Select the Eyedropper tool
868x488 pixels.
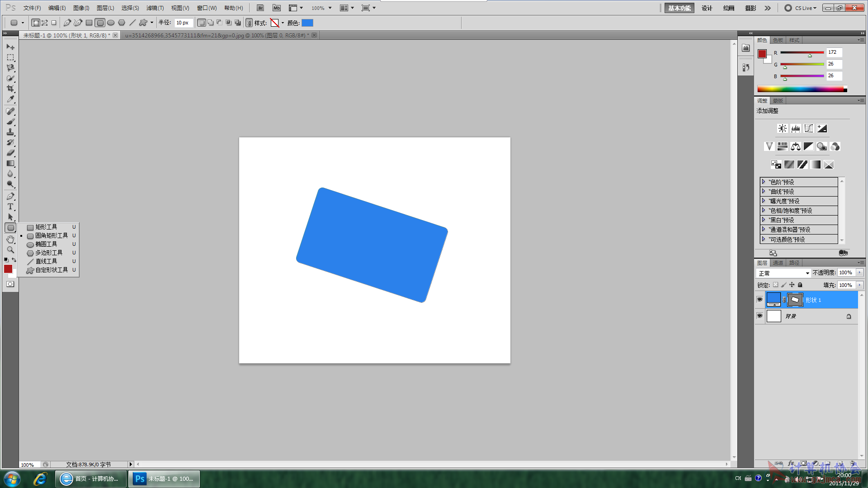point(10,99)
